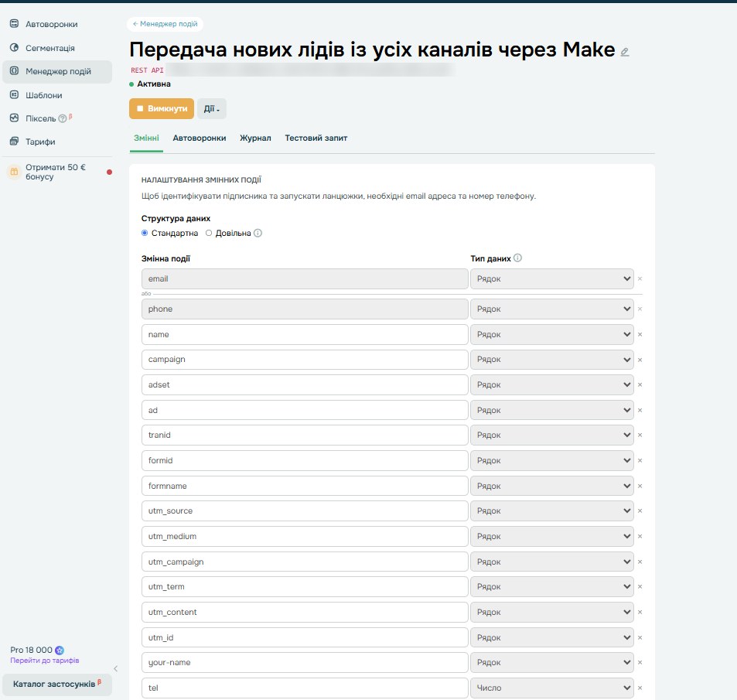Viewport: 737px width, 700px height.
Task: Click the gift icon next to Отримати 50 € бонусу
Action: pyautogui.click(x=14, y=172)
